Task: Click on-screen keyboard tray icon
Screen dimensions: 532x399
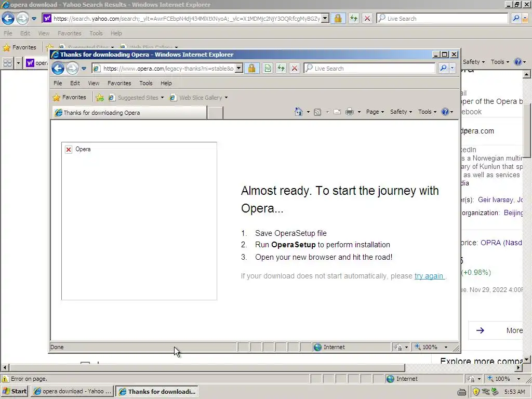Action: pyautogui.click(x=462, y=392)
